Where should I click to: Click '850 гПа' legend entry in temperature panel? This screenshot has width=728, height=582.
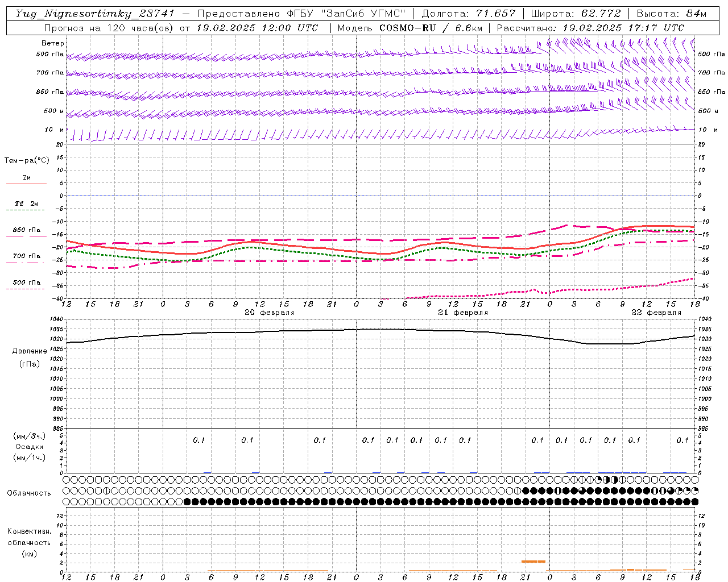pos(27,230)
